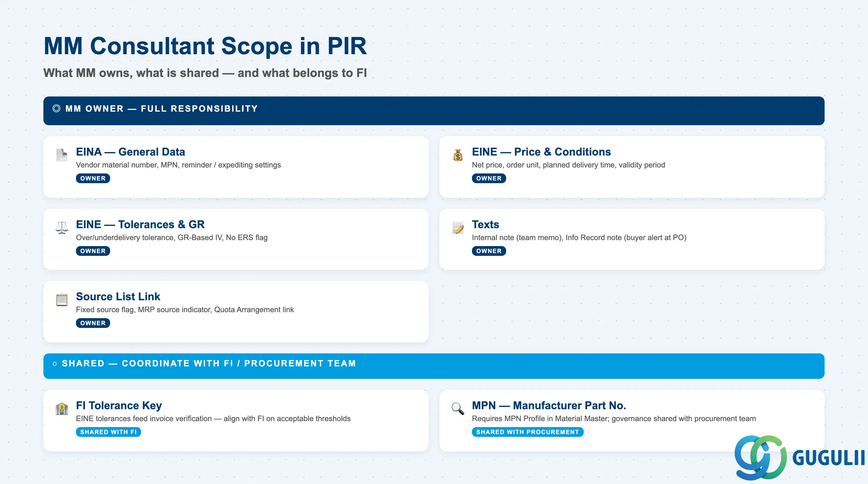
Task: Click the 'Texts' card heading
Action: (485, 224)
